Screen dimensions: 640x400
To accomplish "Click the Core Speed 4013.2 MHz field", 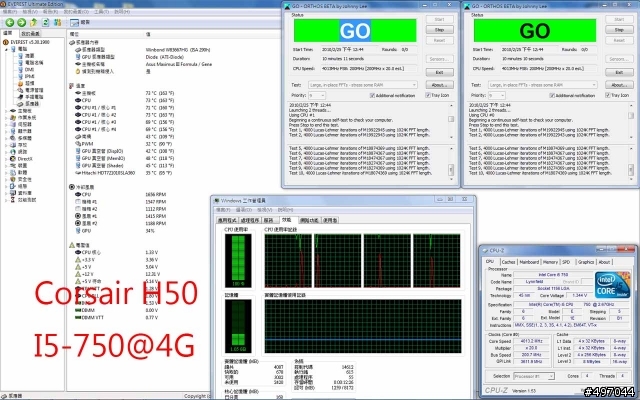I will click(x=531, y=341).
